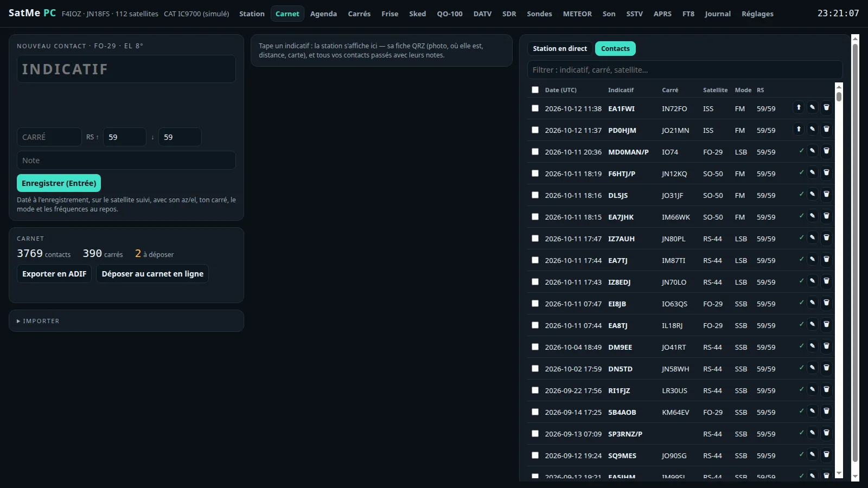Focus the Carré locator field
868x488 pixels.
click(49, 137)
